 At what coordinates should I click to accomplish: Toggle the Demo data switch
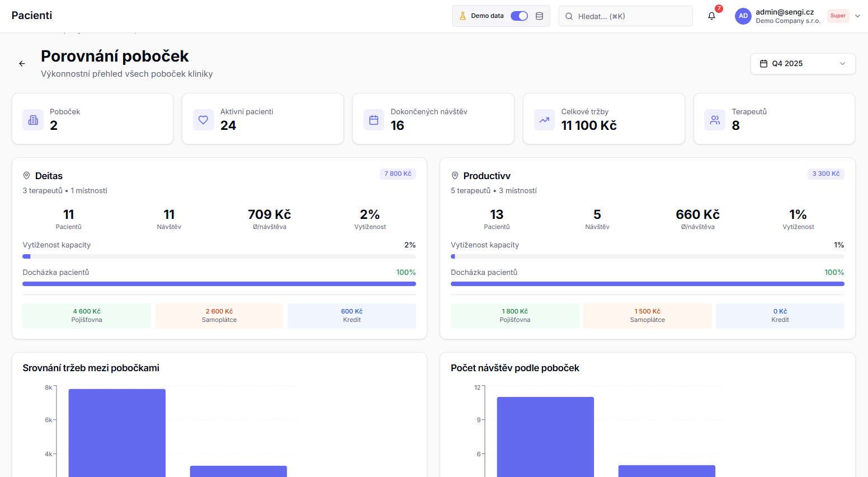point(519,16)
